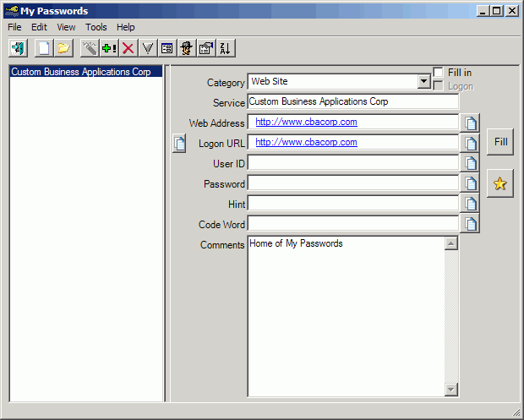The width and height of the screenshot is (524, 420).
Task: Open a file with the folder toolbar icon
Action: tap(63, 48)
